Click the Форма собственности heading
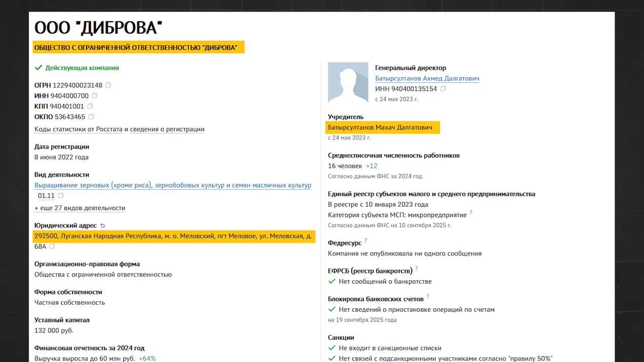The width and height of the screenshot is (644, 362). pyautogui.click(x=68, y=292)
